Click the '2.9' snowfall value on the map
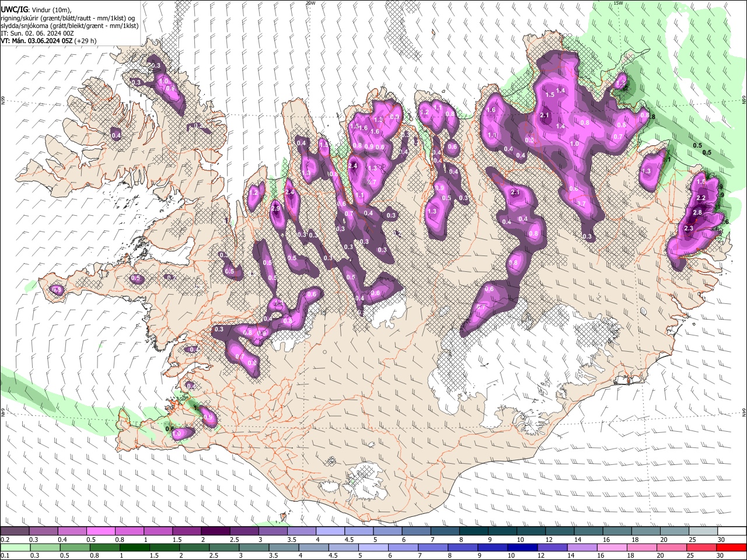The height and width of the screenshot is (560, 747). 276,208
